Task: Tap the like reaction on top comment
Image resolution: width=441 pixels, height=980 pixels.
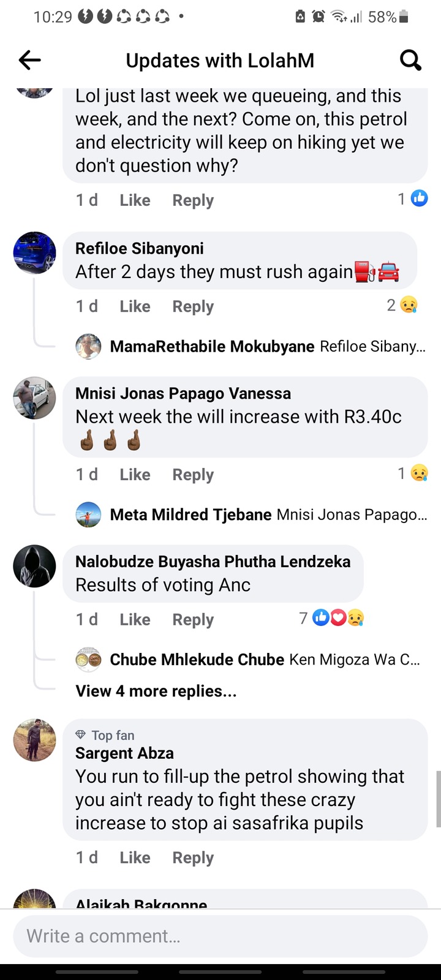Action: 419,198
